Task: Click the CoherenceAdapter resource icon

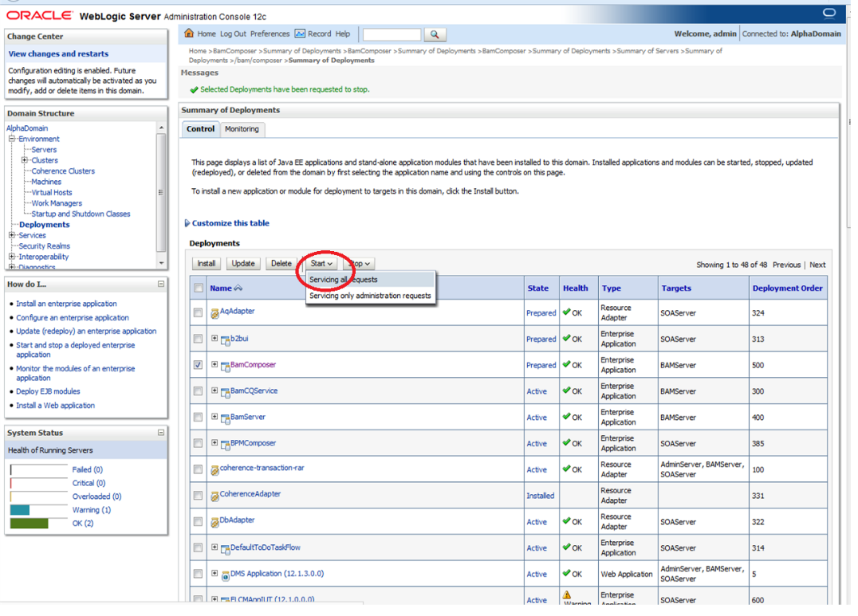Action: 215,496
